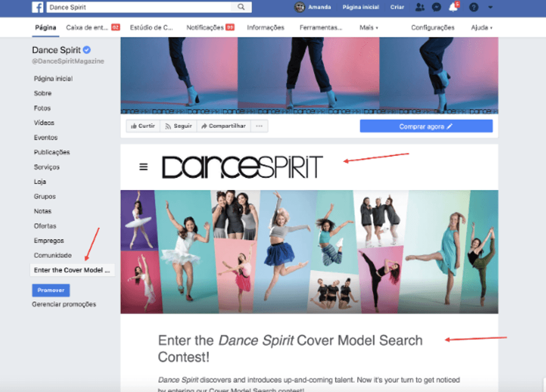Click the hamburger menu beside Dance Spirit logo
This screenshot has height=392, width=546.
coord(144,166)
